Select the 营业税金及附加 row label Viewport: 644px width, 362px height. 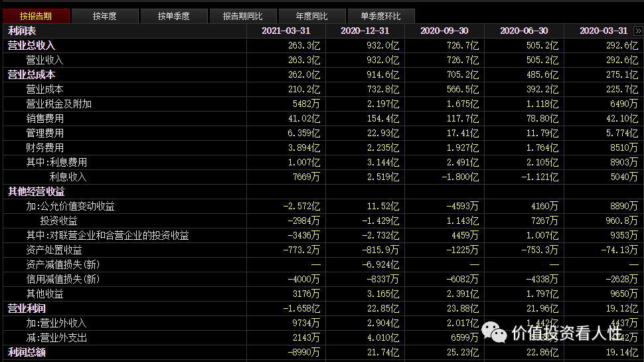coord(58,104)
